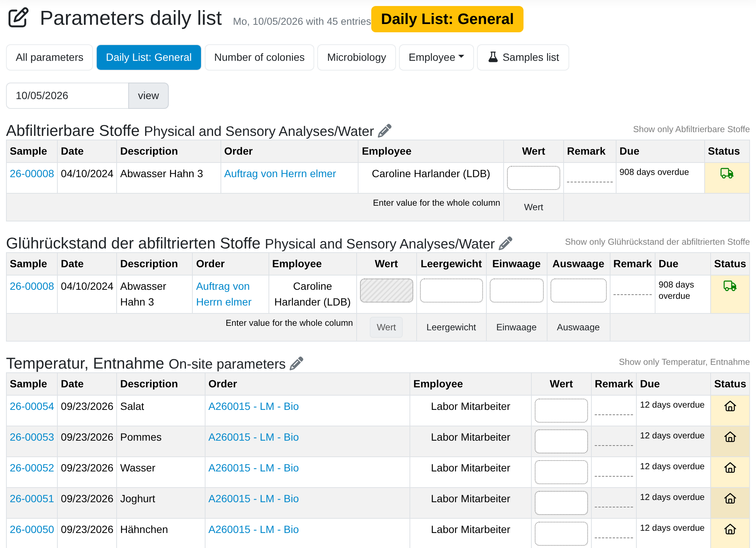Click the view button next to date
The image size is (756, 548).
coord(148,96)
